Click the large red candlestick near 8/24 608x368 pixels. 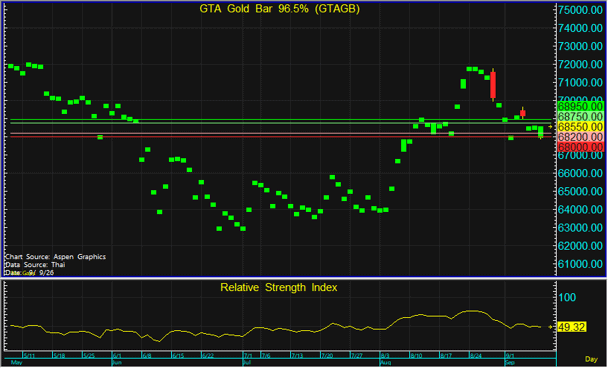pyautogui.click(x=493, y=85)
